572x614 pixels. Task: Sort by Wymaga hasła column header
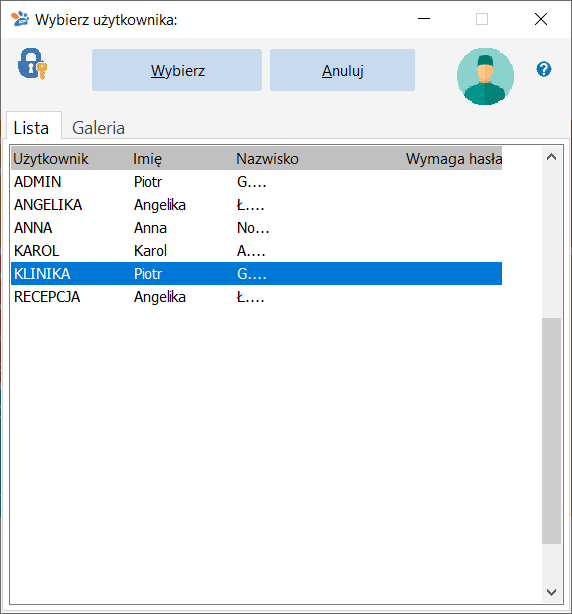click(x=453, y=159)
